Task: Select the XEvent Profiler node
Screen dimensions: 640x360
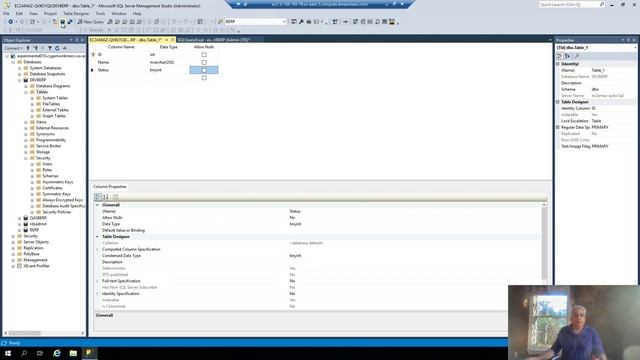Action: click(36, 266)
